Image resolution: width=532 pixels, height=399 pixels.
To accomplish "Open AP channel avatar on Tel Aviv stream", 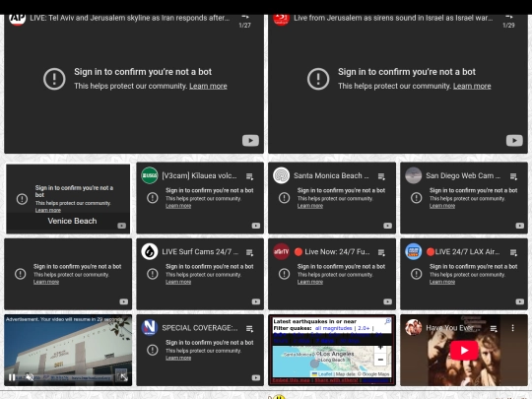I will tap(17, 19).
